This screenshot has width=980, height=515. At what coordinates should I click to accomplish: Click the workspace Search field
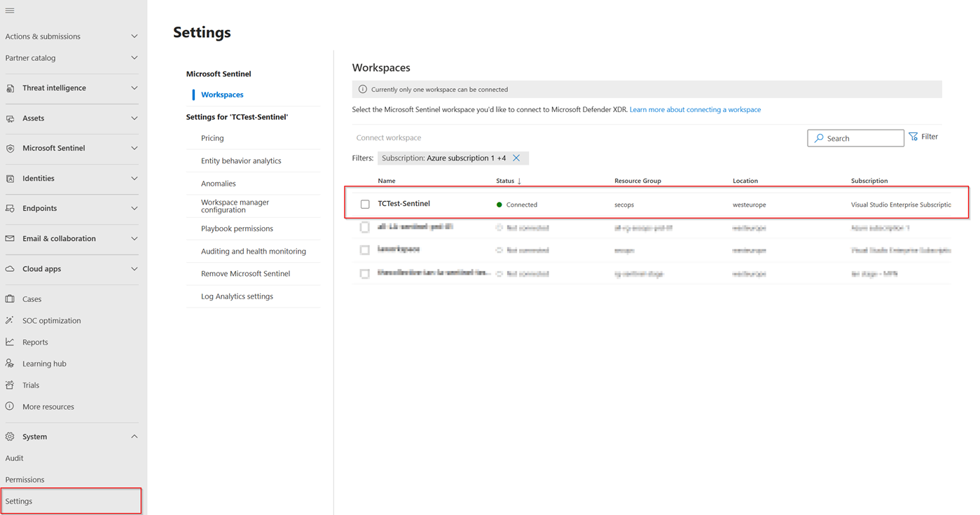[855, 138]
